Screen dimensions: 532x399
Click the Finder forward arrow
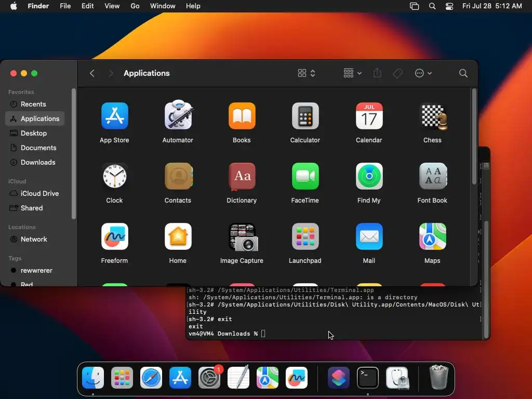click(111, 73)
